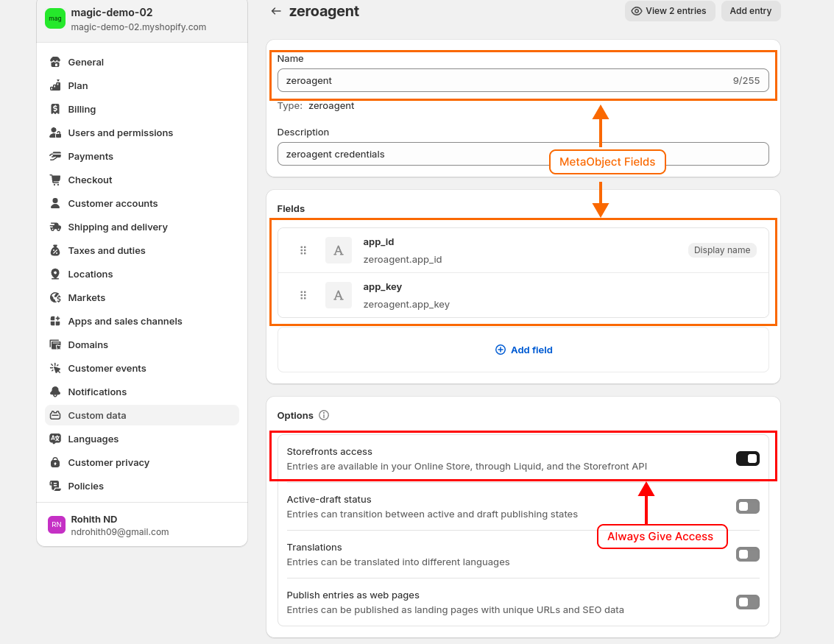Open General settings

[142, 63]
